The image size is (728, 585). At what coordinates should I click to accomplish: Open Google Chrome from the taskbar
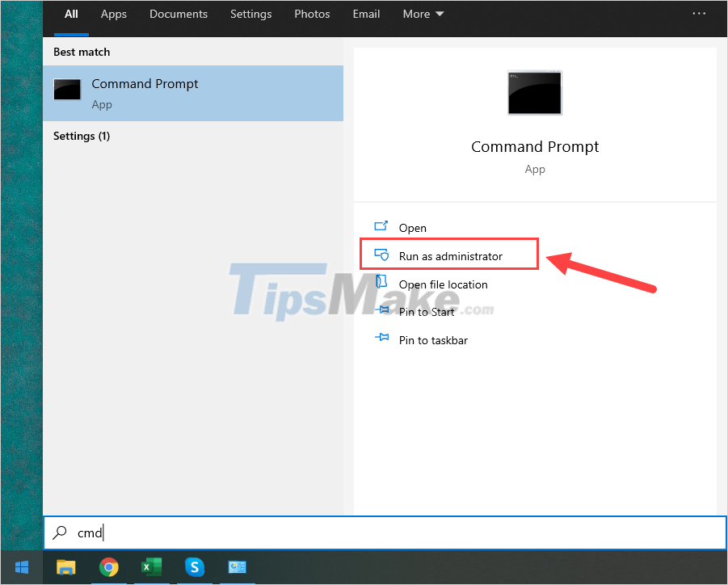click(109, 568)
